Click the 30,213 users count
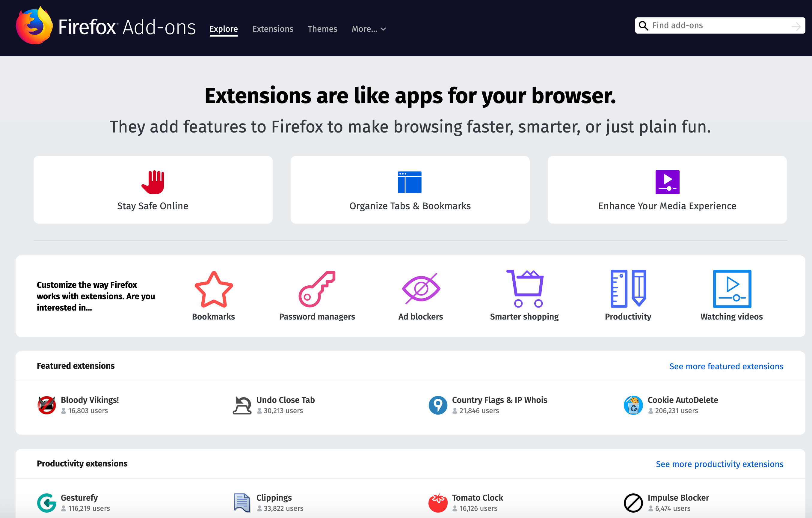Viewport: 812px width, 518px height. [283, 411]
